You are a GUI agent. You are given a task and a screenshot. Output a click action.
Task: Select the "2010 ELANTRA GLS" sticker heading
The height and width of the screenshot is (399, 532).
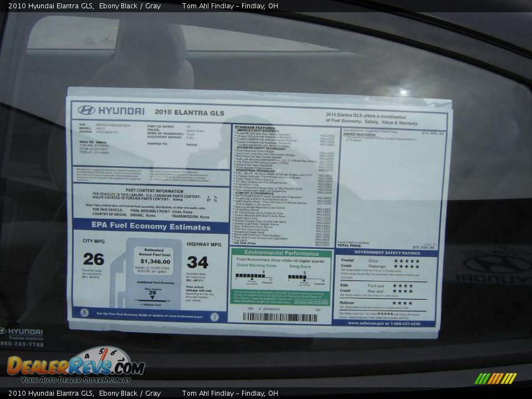[x=190, y=112]
